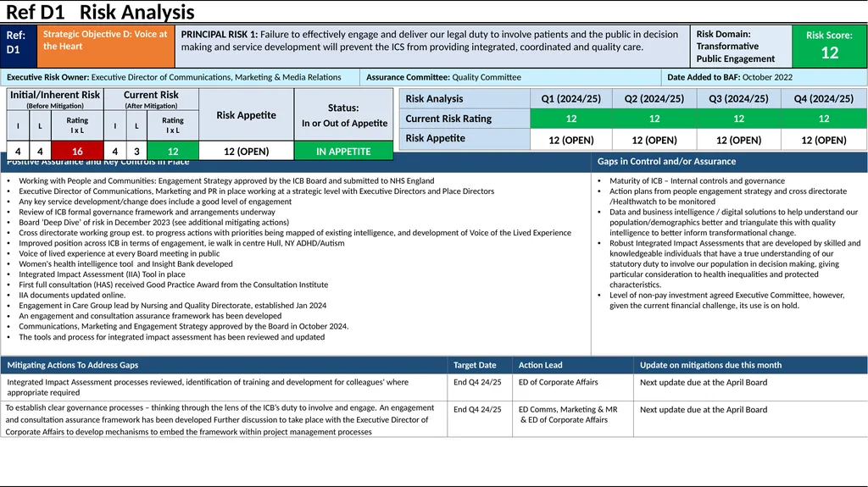The image size is (868, 487).
Task: Select the 'Q3 (2024/25)' column header
Action: click(x=738, y=98)
